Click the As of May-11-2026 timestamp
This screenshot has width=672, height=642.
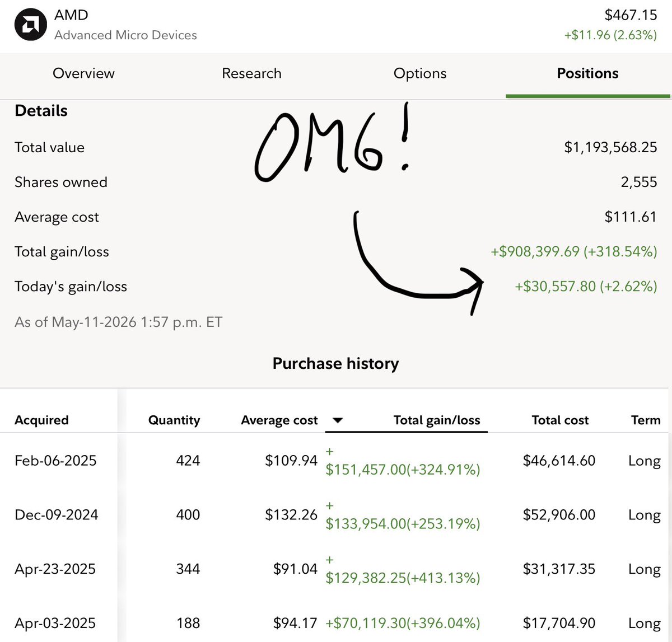(x=118, y=322)
